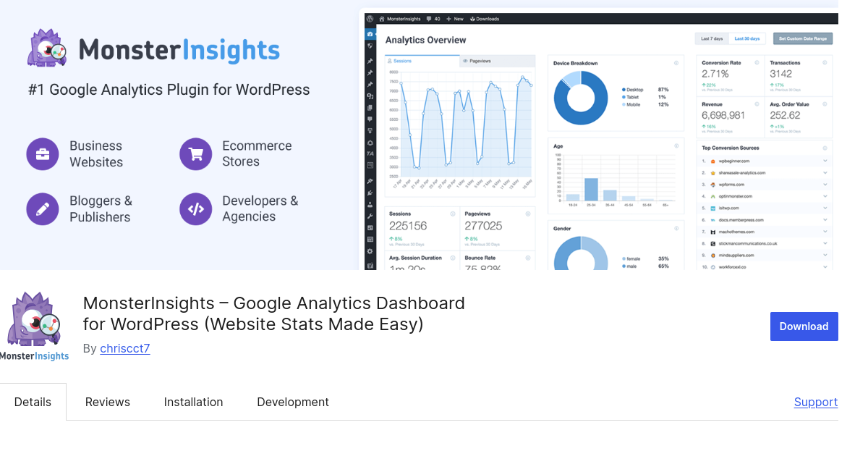Click the code brackets Developers & Agencies icon
This screenshot has height=451, width=868.
195,209
